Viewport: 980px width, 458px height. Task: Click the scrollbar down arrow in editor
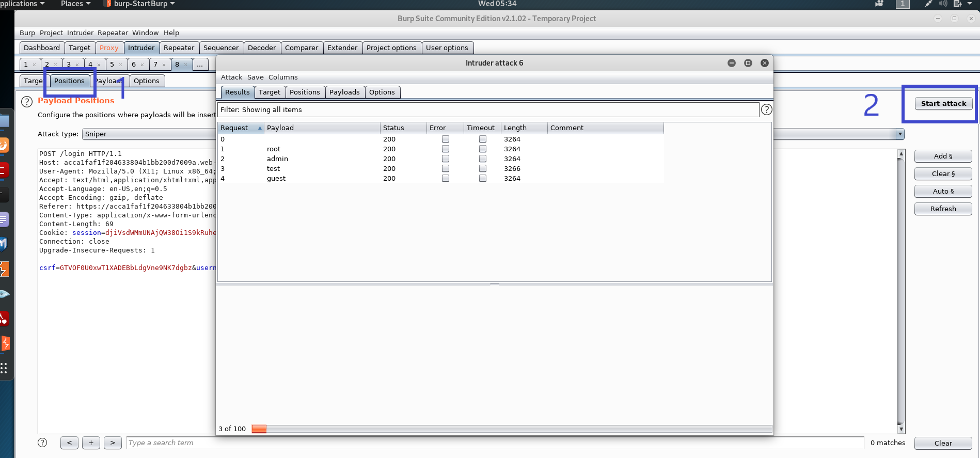(901, 429)
